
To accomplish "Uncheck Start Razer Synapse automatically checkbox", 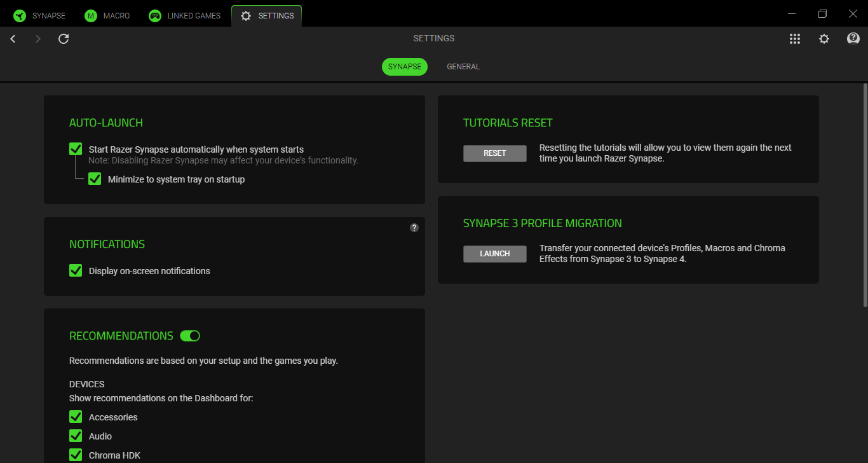I will pyautogui.click(x=76, y=149).
